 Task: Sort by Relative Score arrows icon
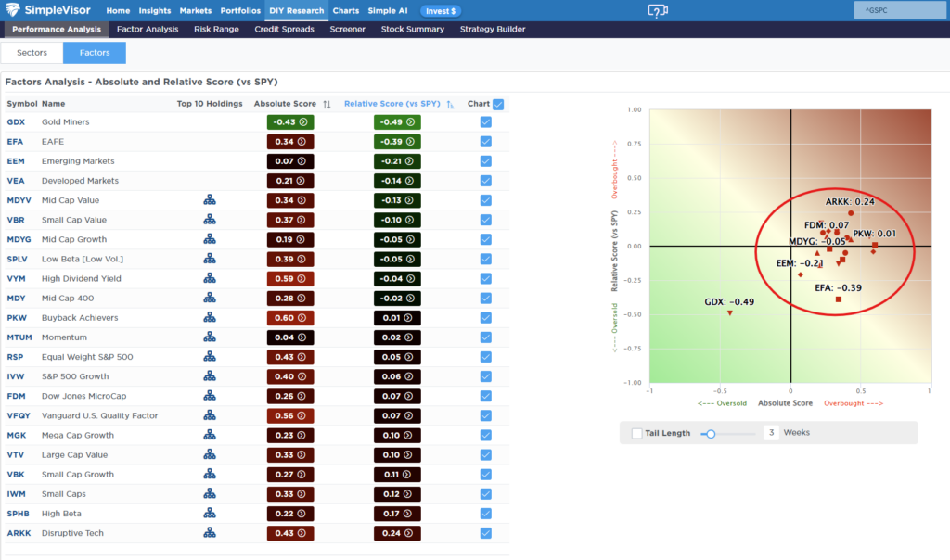click(x=450, y=104)
